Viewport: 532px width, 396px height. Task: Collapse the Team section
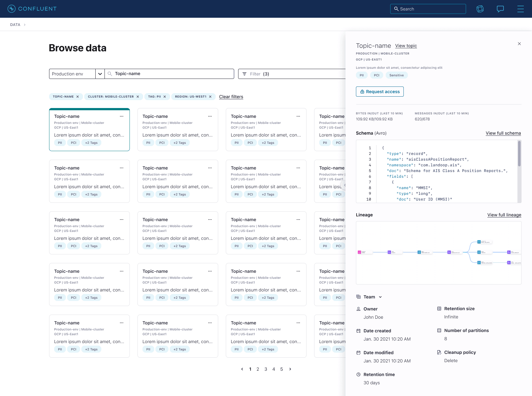coord(380,297)
